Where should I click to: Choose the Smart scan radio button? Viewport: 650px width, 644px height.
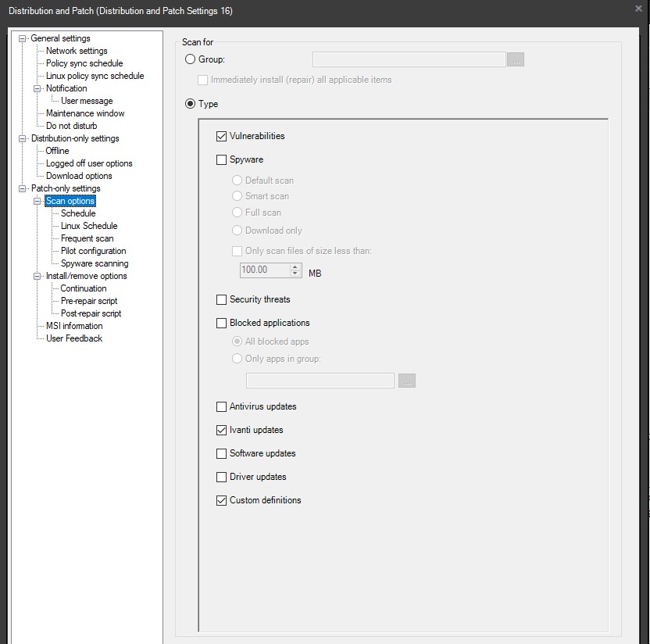tap(236, 195)
